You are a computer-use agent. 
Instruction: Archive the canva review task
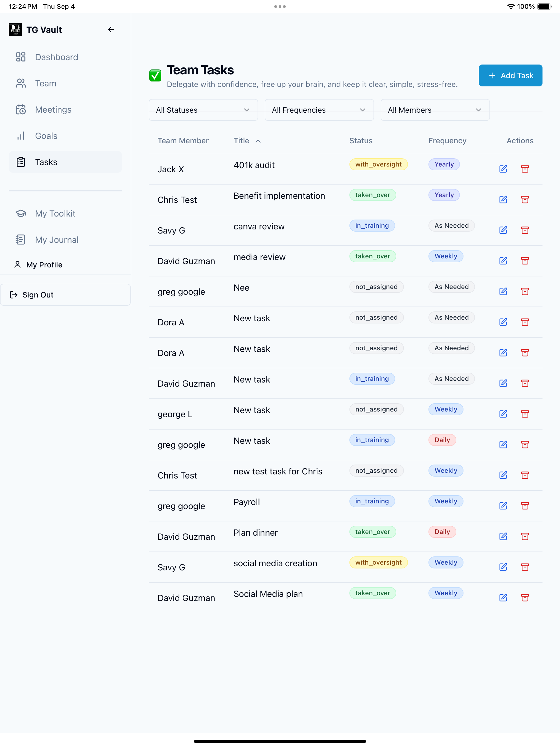coord(525,230)
